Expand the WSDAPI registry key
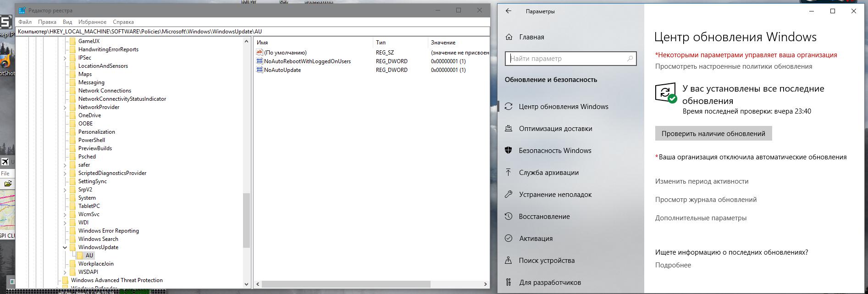This screenshot has width=868, height=294. tap(65, 272)
